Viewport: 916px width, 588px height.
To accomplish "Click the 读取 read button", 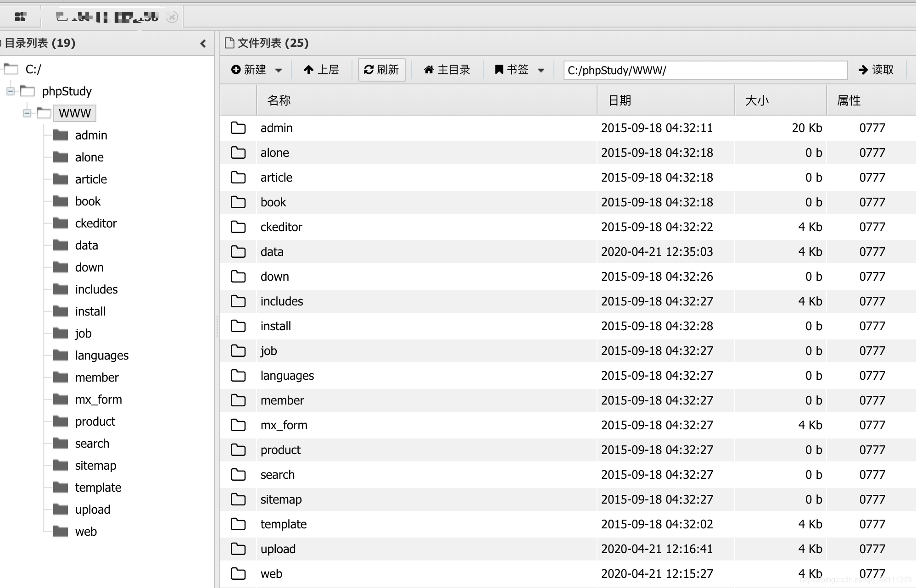I will (876, 70).
